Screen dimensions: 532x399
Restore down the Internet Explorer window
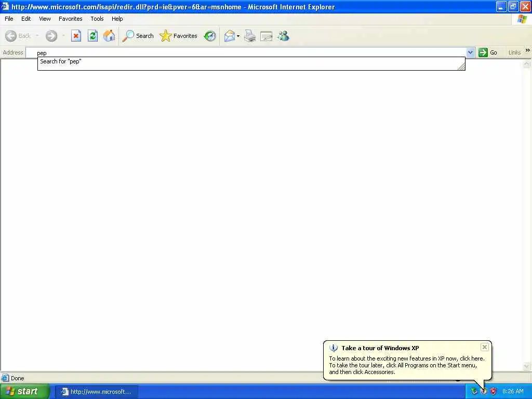point(513,6)
